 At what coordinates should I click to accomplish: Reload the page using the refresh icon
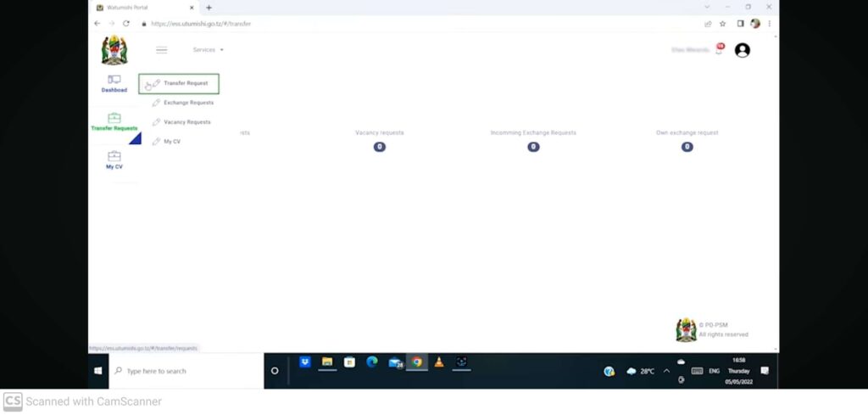coord(126,24)
